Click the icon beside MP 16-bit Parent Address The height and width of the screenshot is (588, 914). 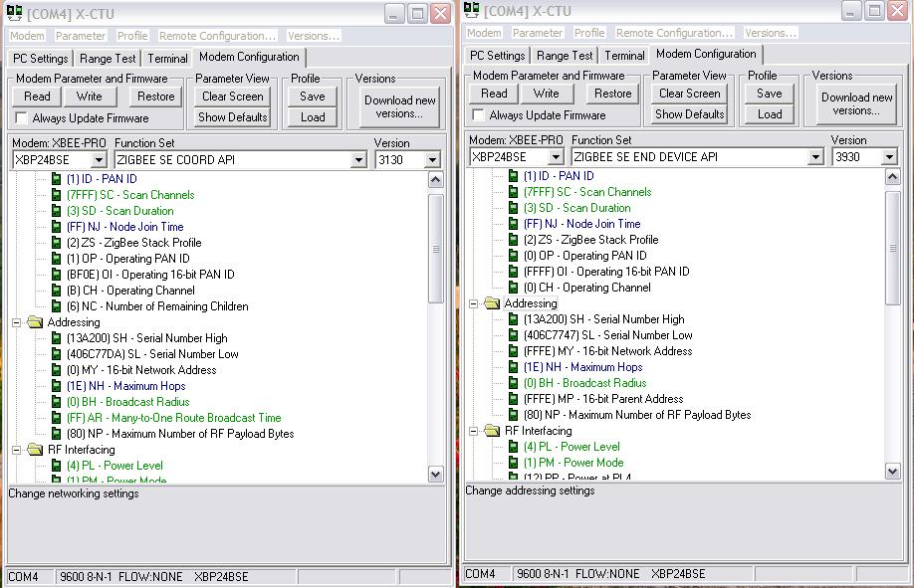514,399
